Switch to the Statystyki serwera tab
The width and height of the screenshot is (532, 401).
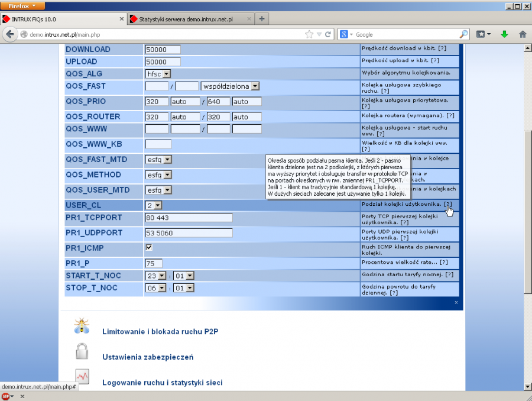[x=192, y=19]
